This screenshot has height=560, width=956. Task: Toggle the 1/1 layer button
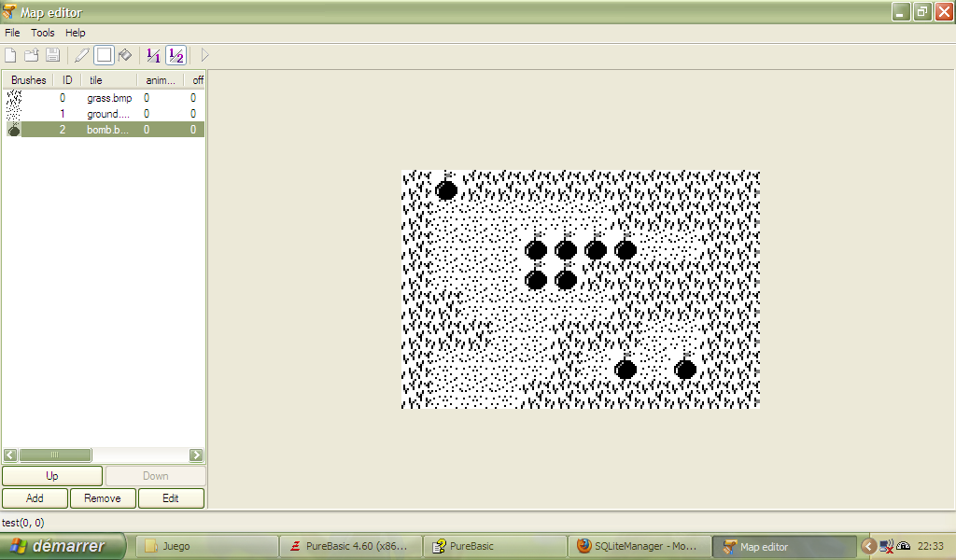[x=154, y=55]
